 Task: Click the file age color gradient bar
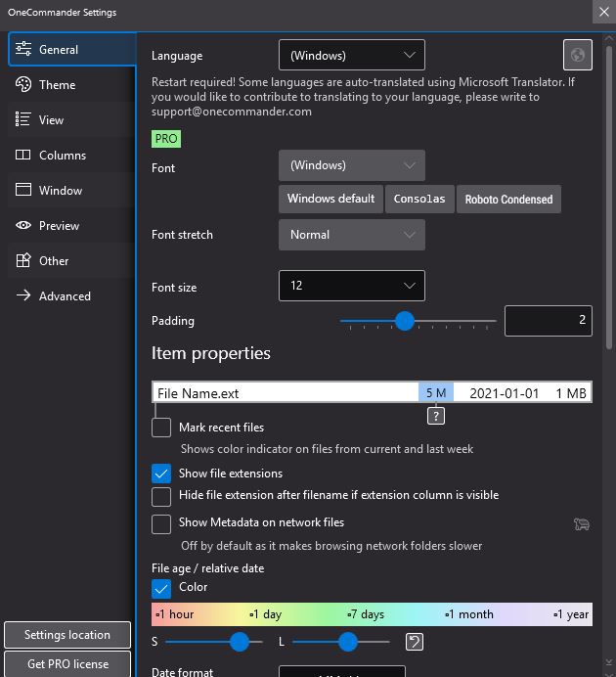[x=372, y=614]
